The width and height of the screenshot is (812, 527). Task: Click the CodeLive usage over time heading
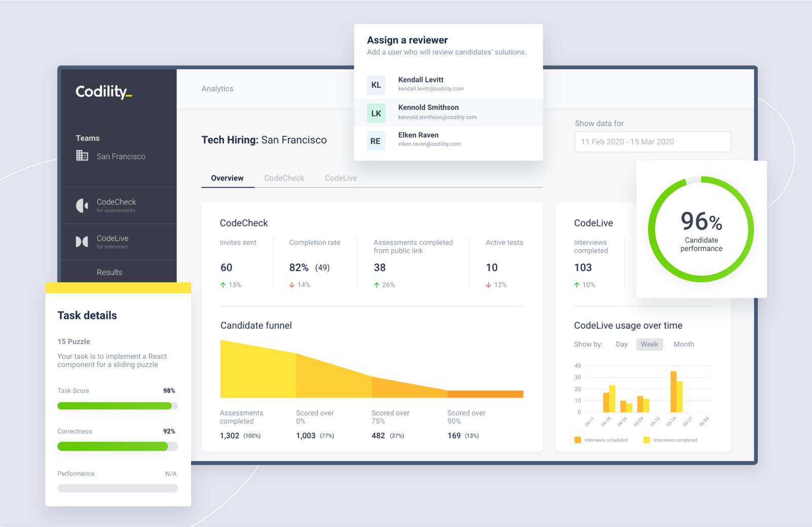click(x=628, y=325)
